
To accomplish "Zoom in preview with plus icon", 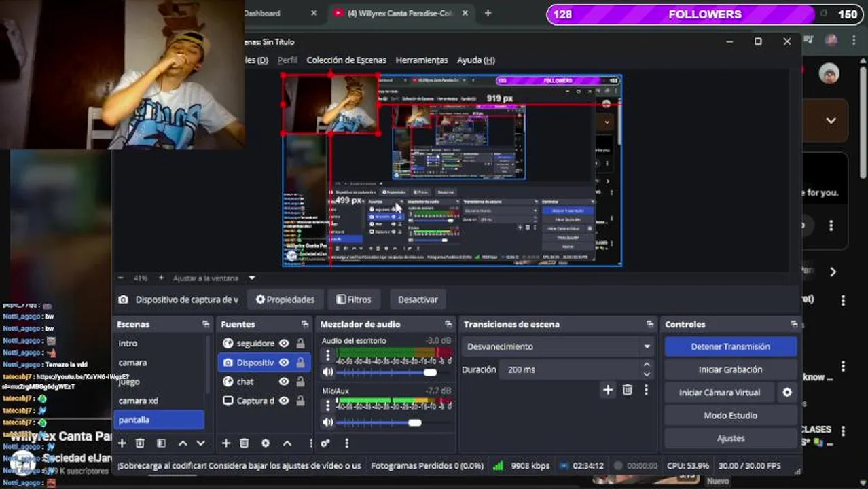I will pyautogui.click(x=161, y=278).
